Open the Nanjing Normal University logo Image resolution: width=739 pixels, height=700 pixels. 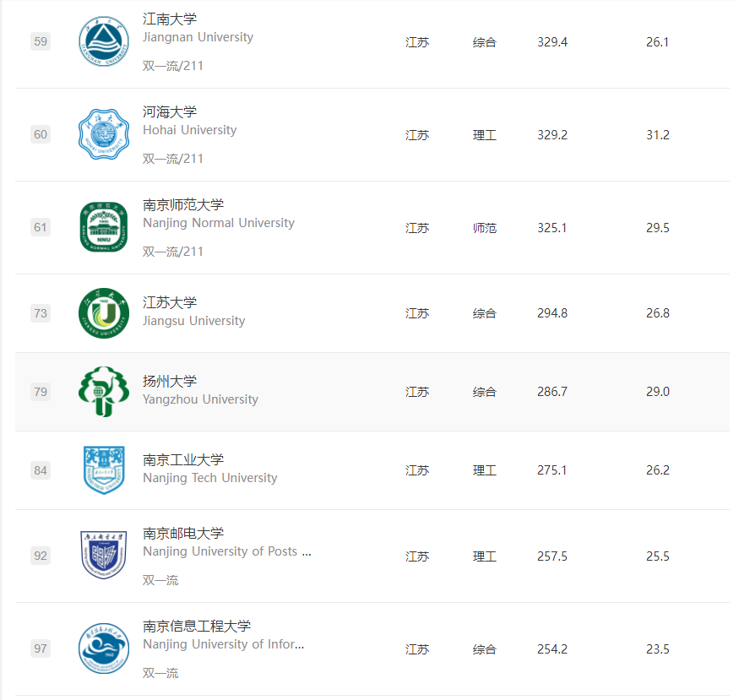(x=104, y=227)
